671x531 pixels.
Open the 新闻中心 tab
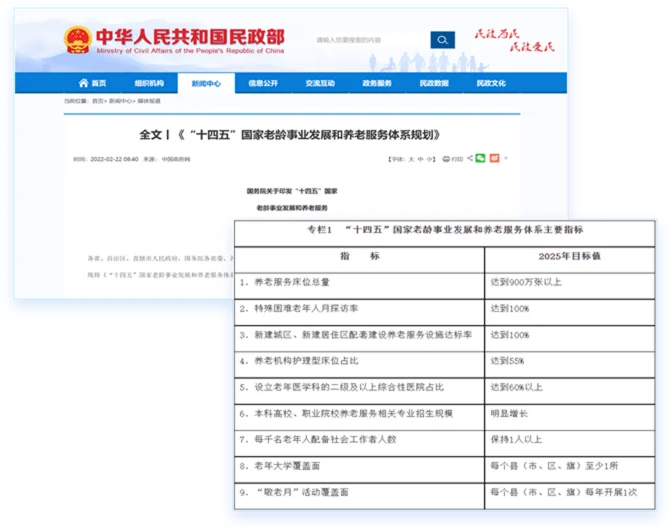[x=206, y=83]
